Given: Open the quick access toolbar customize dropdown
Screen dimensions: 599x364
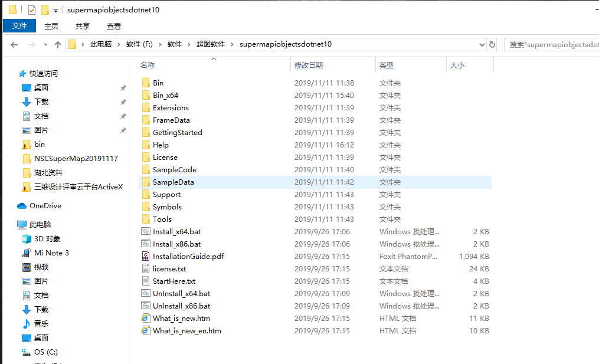Looking at the screenshot, I should click(x=55, y=10).
